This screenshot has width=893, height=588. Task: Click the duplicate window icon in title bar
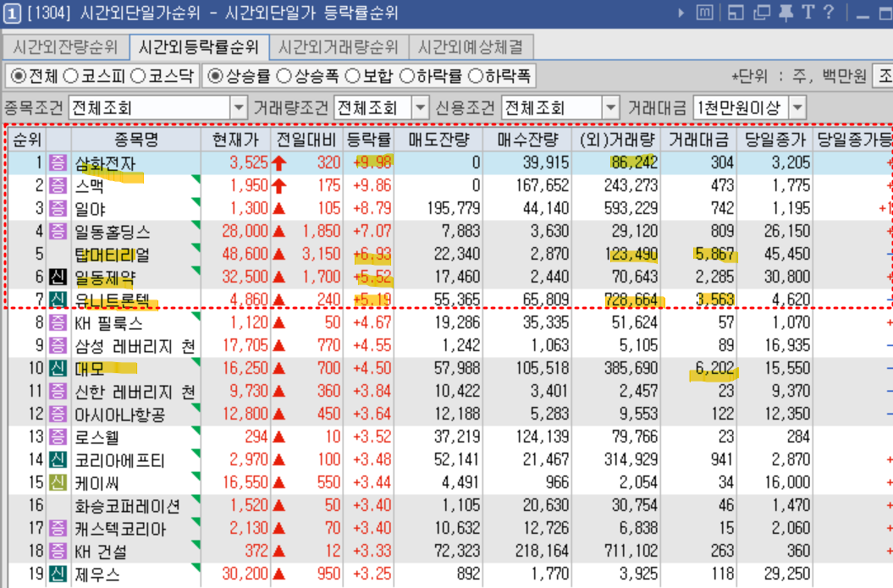coord(762,13)
